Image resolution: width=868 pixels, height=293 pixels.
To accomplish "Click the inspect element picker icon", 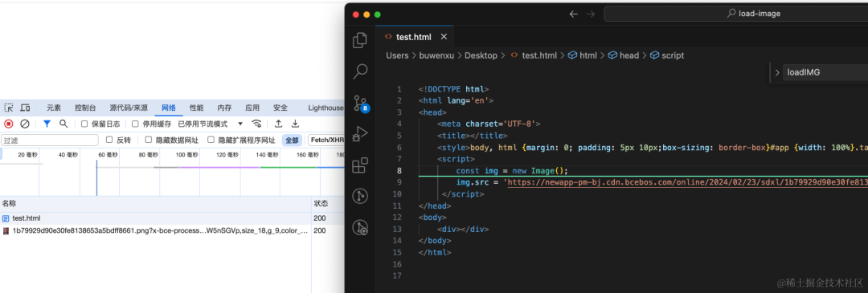I will [9, 108].
